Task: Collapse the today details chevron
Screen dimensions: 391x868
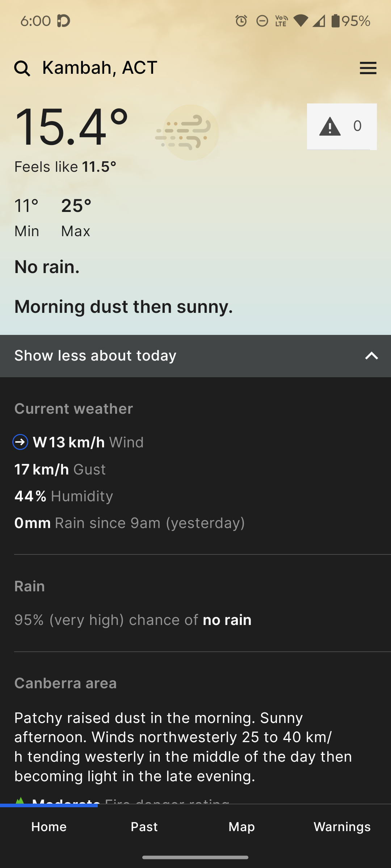Action: pyautogui.click(x=371, y=356)
